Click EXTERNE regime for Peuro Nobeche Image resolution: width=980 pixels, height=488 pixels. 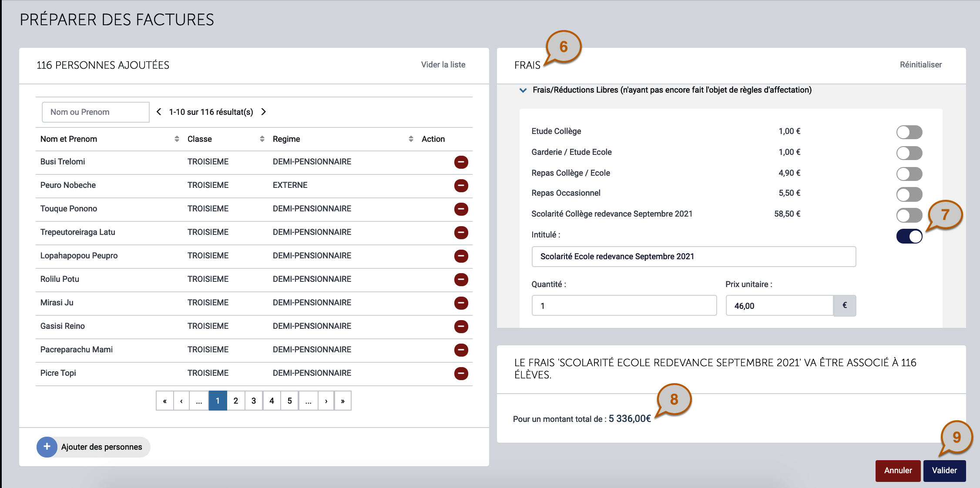click(x=290, y=185)
